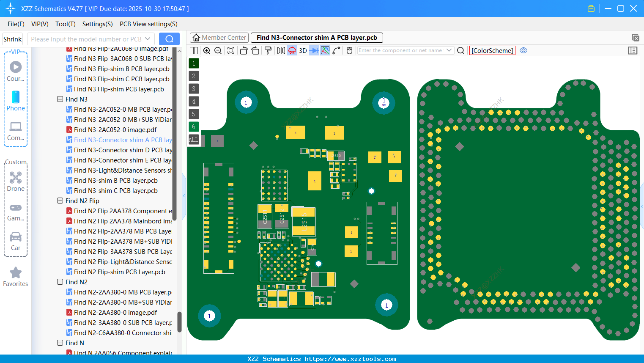Select the red diode highlight tool
Image resolution: width=644 pixels, height=363 pixels.
[x=292, y=50]
